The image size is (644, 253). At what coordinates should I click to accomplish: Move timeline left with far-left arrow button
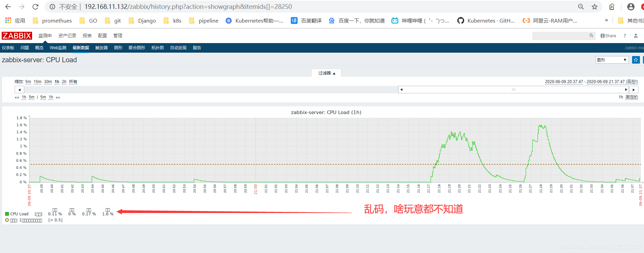(19, 90)
